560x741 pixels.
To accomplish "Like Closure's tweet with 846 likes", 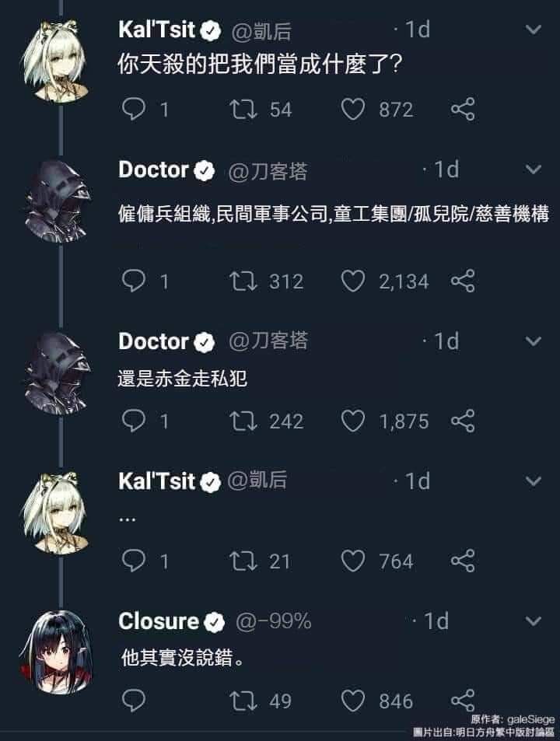I will (353, 701).
